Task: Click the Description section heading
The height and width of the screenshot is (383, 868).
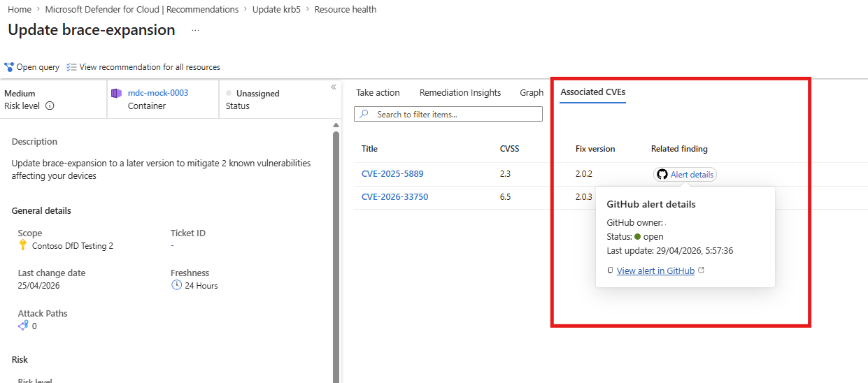Action: [34, 141]
